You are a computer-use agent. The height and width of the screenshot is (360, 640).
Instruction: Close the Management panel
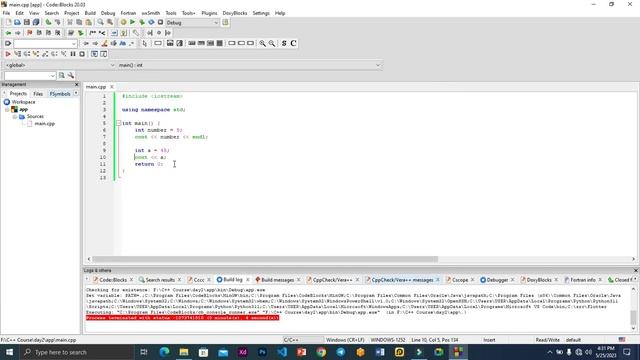click(76, 84)
